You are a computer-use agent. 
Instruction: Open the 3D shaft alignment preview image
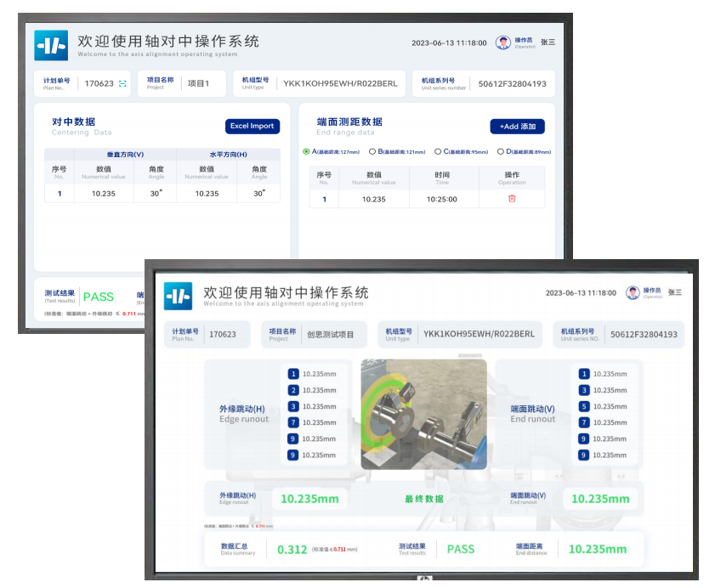point(423,414)
